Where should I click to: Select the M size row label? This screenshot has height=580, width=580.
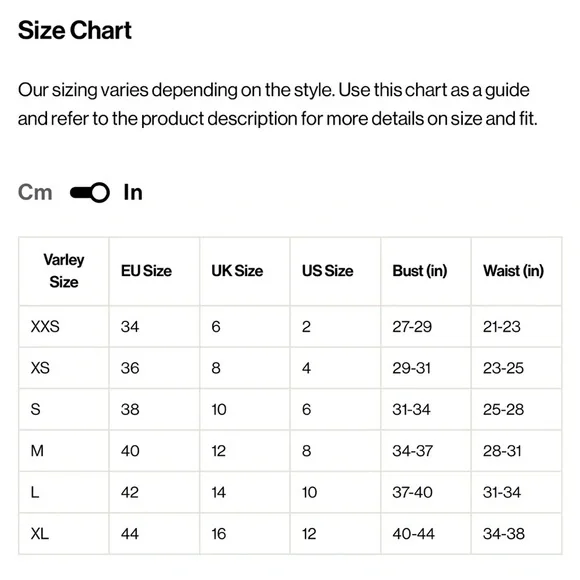37,451
